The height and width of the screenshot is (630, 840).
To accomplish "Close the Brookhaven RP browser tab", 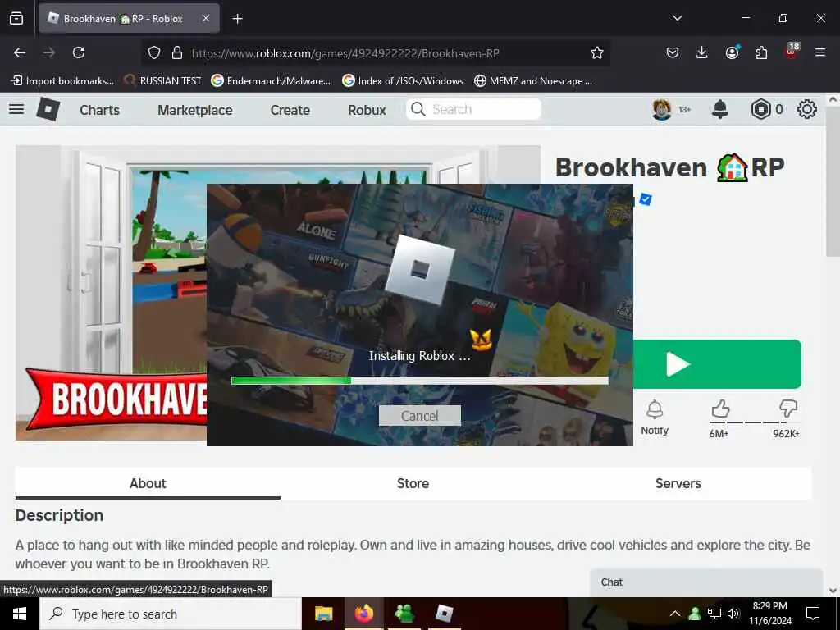I will pyautogui.click(x=206, y=18).
